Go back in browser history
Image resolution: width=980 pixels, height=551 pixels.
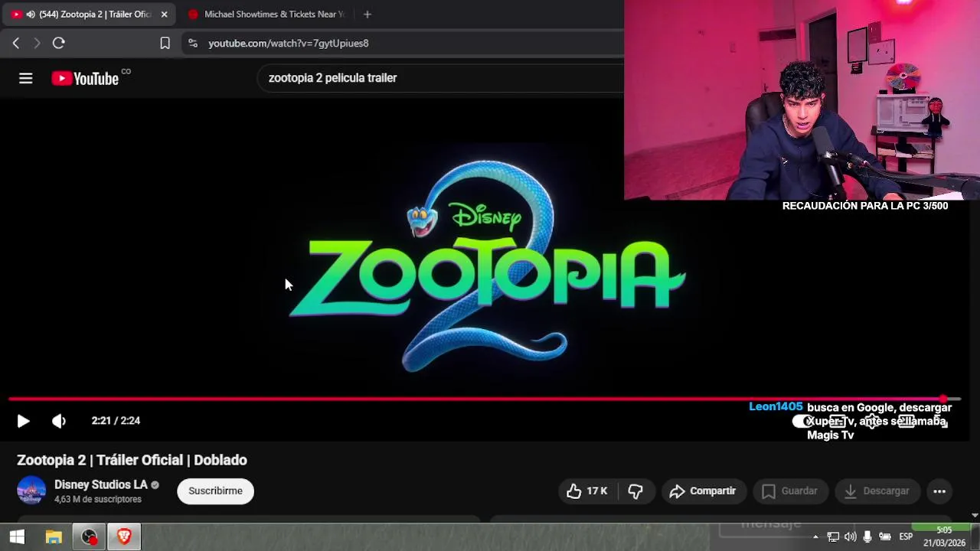tap(15, 43)
